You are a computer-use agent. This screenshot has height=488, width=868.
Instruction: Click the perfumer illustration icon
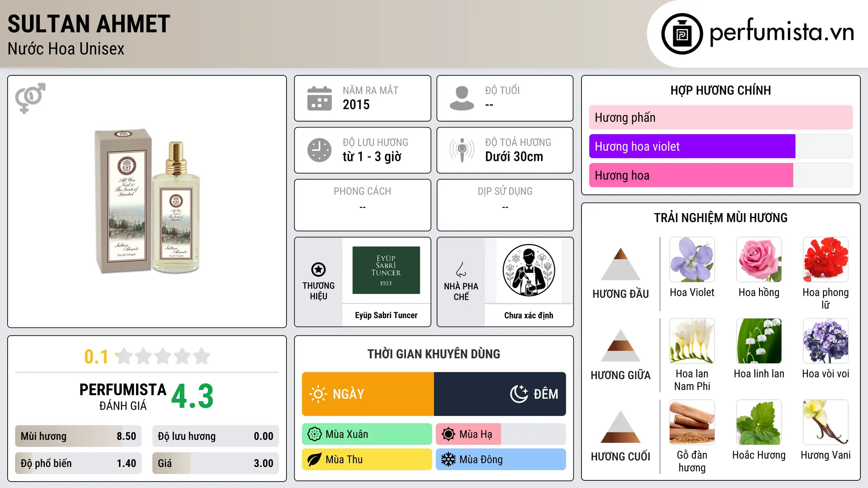tap(529, 270)
